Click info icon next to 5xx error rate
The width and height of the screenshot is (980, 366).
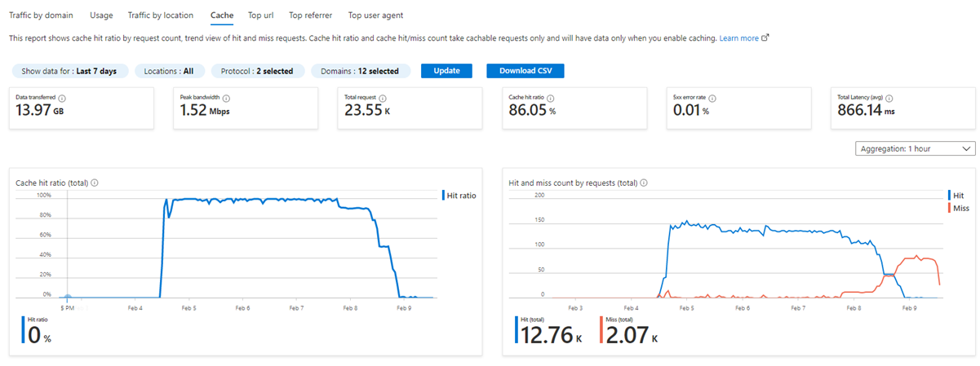[x=712, y=97]
